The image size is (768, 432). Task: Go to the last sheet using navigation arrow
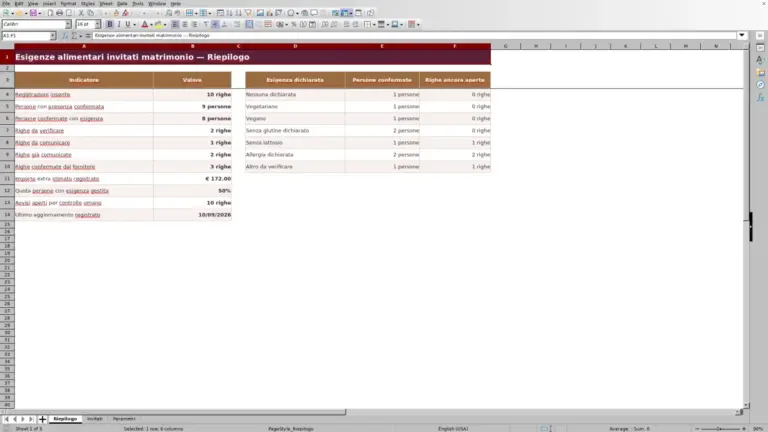click(31, 419)
